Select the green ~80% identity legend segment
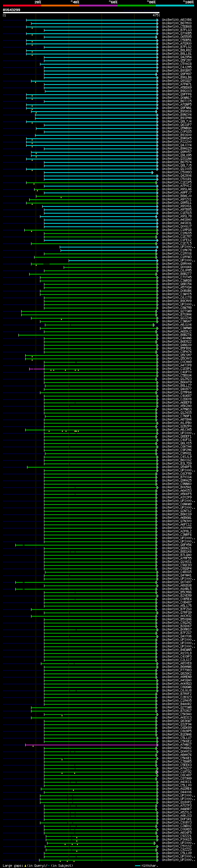Viewport: 197px width, 868px height. [x=137, y=6]
